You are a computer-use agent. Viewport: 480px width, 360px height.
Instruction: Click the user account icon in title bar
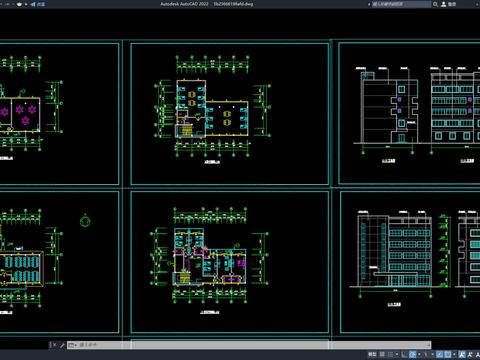coord(444,4)
